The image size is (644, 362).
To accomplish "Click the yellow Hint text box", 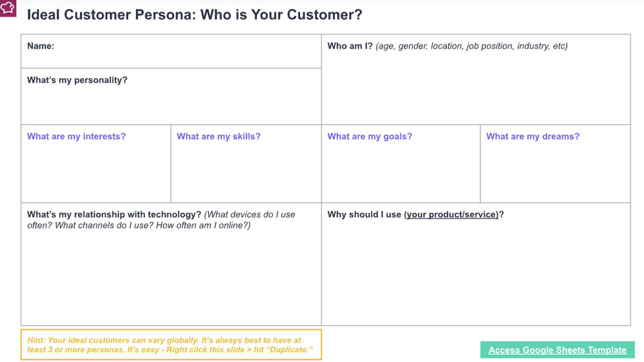I will click(x=171, y=345).
